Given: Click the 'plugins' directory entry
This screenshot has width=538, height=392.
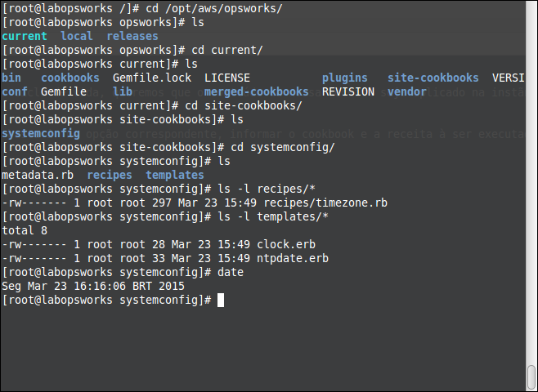Looking at the screenshot, I should tap(344, 78).
